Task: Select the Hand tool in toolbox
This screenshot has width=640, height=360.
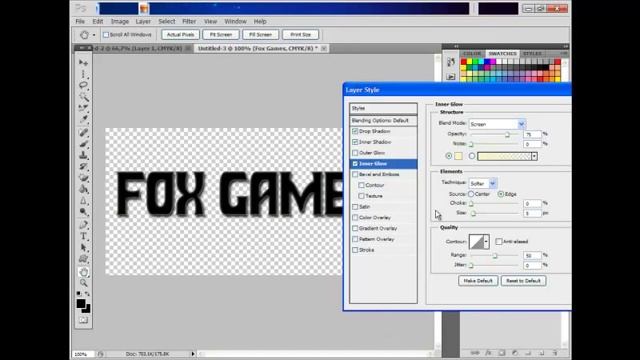Action: coord(83,272)
